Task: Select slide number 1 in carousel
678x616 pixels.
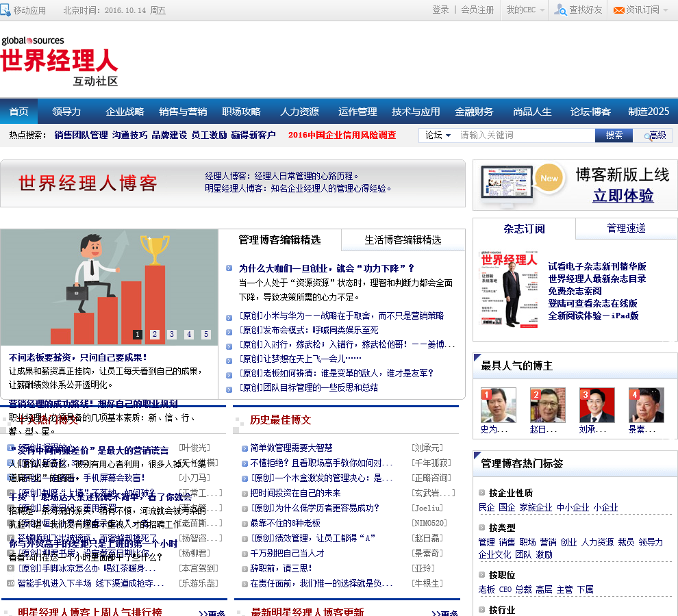Action: point(138,334)
